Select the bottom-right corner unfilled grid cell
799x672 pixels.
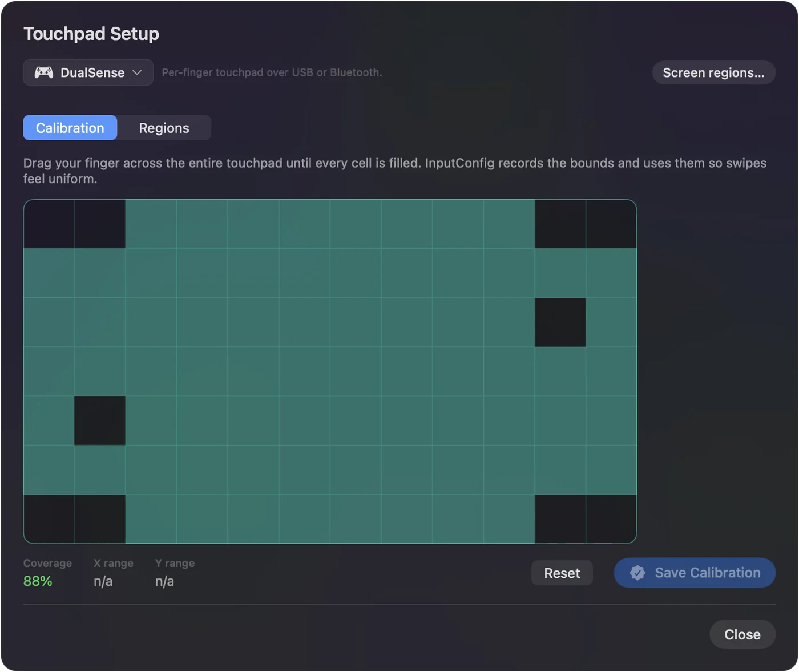[611, 519]
